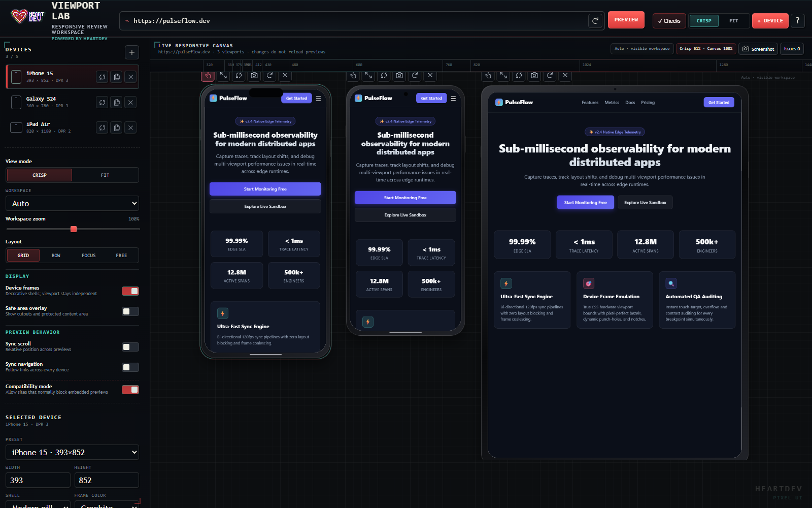Toggle touch pointer mode on the iPhone 15 preview

(208, 75)
